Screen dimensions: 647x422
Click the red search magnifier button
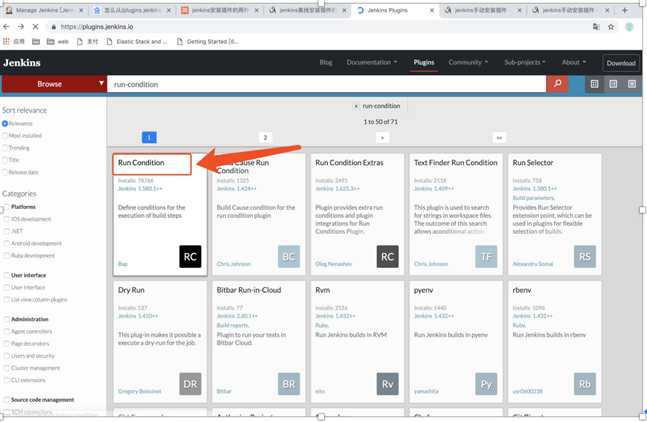[557, 84]
